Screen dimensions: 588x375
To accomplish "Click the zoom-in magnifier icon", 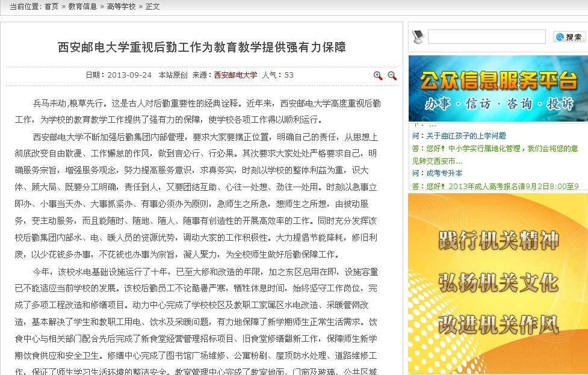I will coord(378,75).
